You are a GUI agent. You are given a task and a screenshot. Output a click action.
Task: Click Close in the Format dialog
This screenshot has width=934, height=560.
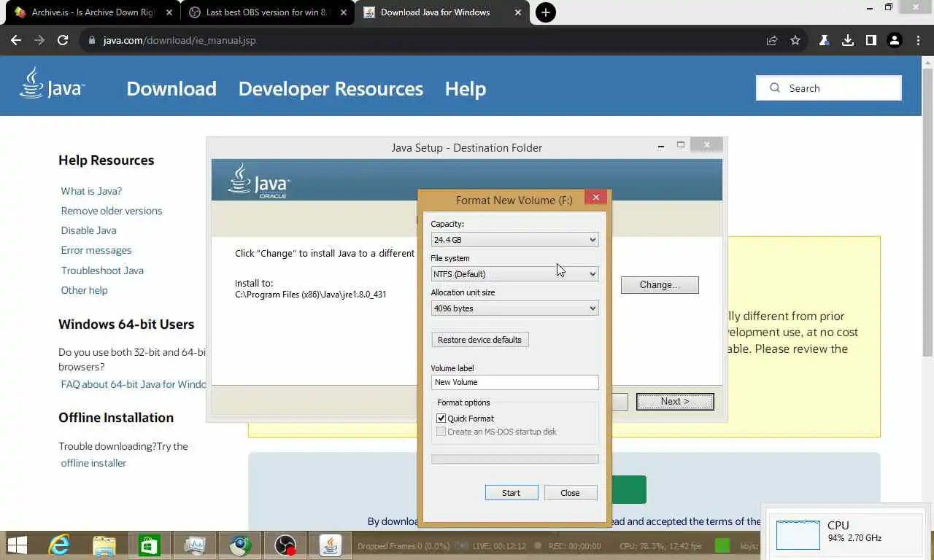571,493
